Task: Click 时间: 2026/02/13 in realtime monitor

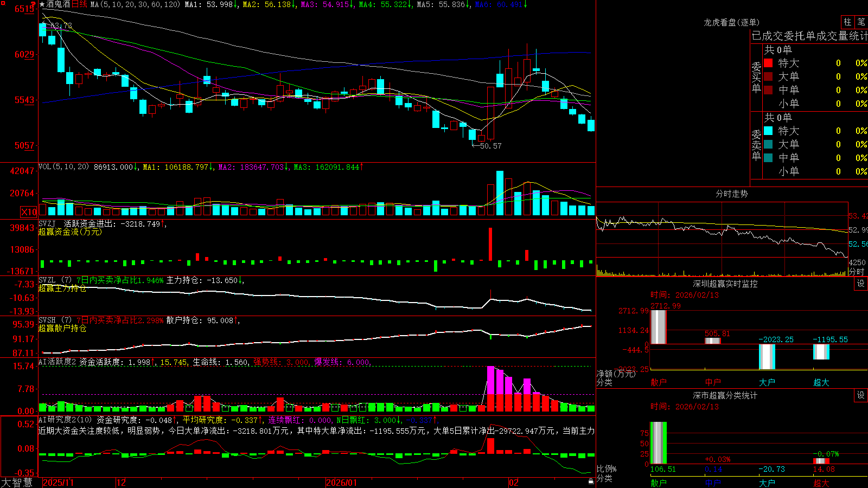Action: 685,295
